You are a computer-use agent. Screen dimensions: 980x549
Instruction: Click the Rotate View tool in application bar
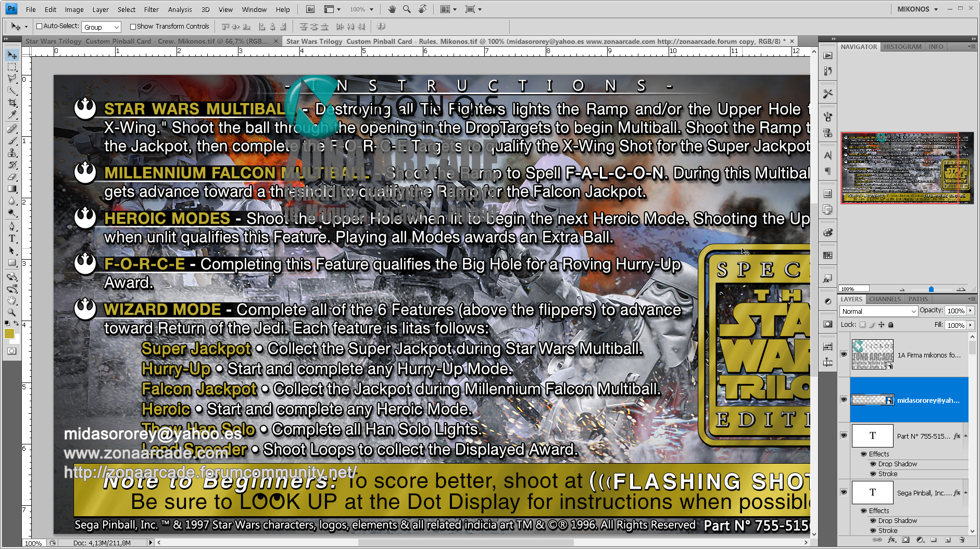(422, 9)
